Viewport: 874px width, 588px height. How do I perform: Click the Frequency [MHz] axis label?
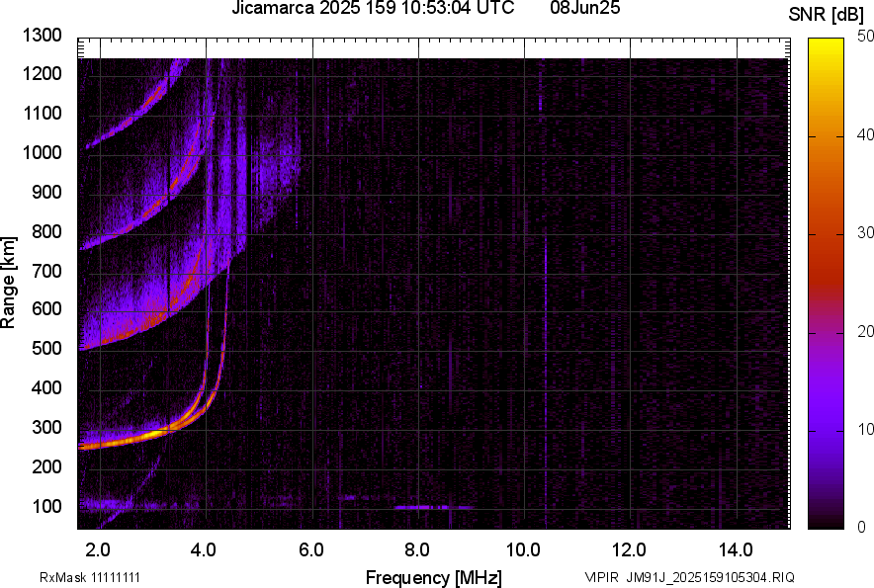[x=434, y=577]
